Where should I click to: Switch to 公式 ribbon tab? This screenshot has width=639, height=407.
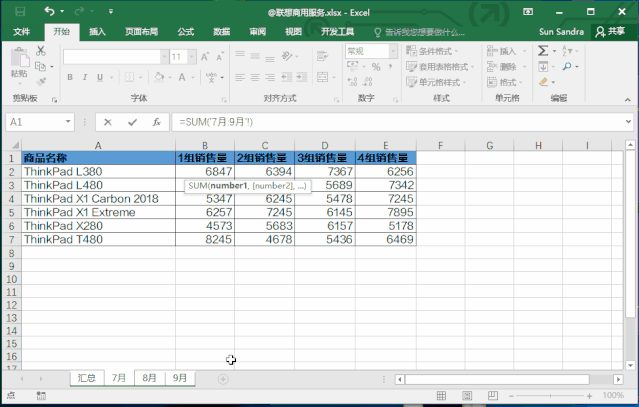185,32
